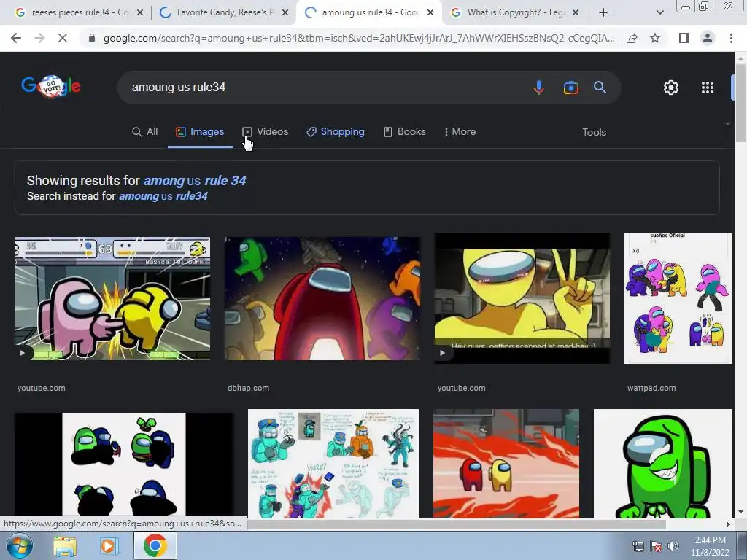Select the Videos search tab
Screen dimensions: 747x560
[266, 132]
